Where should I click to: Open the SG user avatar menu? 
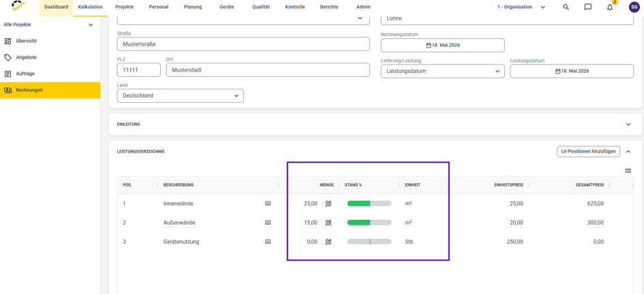pyautogui.click(x=634, y=7)
